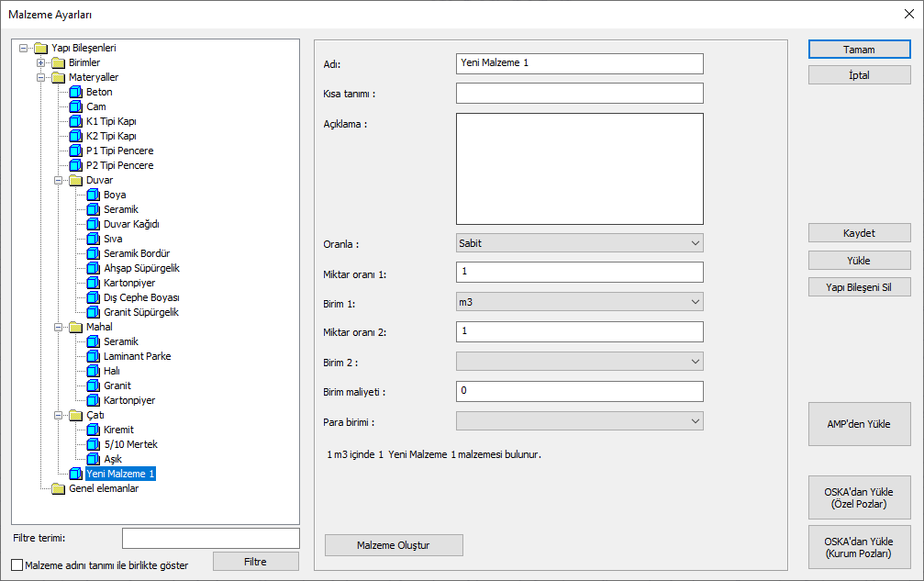Select the K1 Tipi Kapı cube icon

click(x=76, y=122)
